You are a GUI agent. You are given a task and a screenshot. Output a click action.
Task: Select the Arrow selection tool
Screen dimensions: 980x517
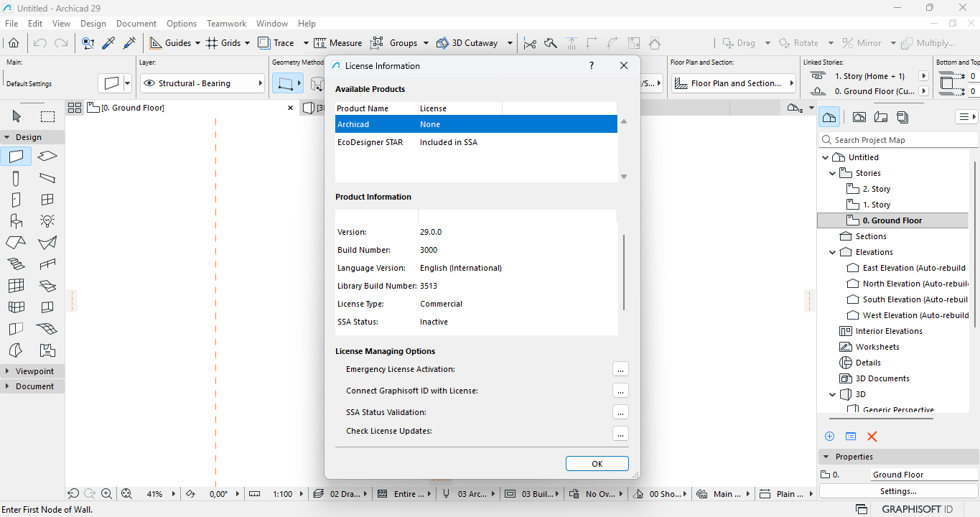point(17,116)
